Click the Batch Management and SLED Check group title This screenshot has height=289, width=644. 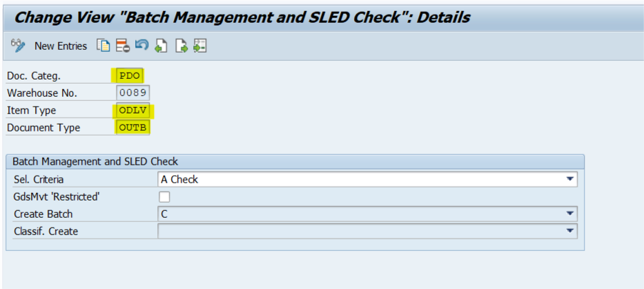pos(95,161)
